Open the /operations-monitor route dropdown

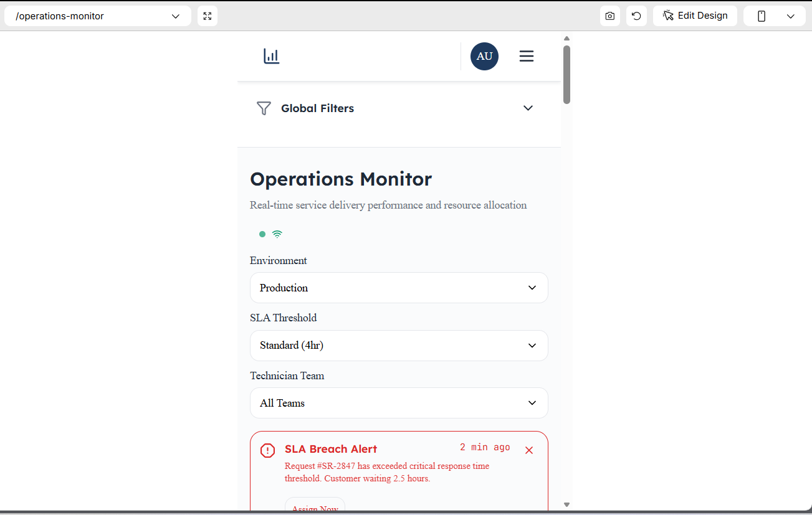98,16
